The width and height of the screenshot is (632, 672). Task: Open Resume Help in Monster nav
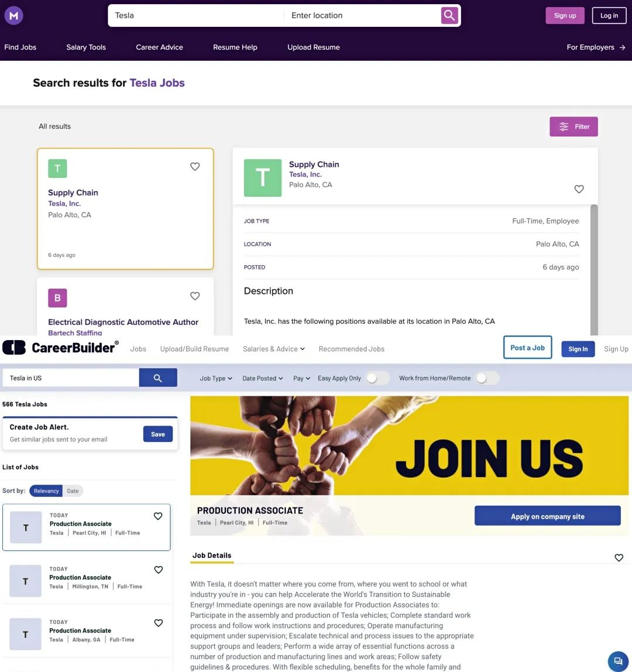pos(235,47)
